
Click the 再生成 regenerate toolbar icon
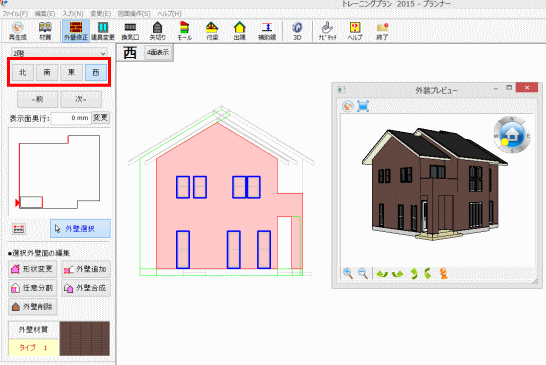(x=17, y=31)
